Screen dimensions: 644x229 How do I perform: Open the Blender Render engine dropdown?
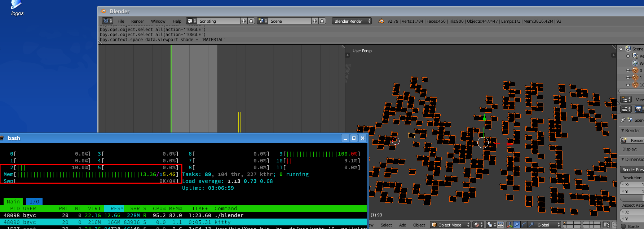pyautogui.click(x=352, y=21)
